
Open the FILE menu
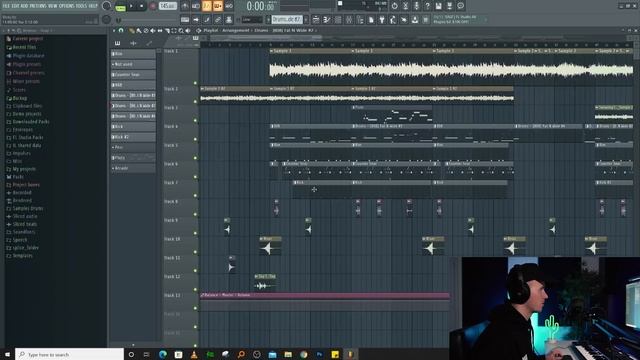click(x=6, y=6)
